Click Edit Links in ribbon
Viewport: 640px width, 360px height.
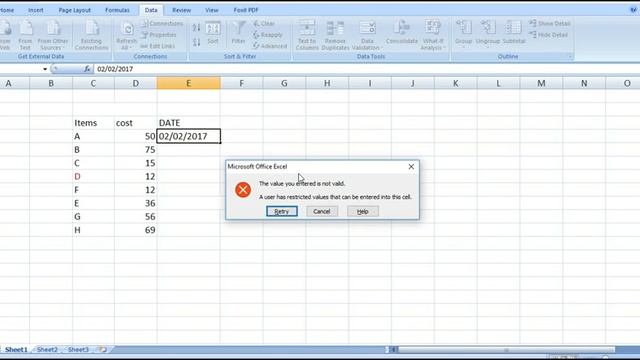coord(158,46)
